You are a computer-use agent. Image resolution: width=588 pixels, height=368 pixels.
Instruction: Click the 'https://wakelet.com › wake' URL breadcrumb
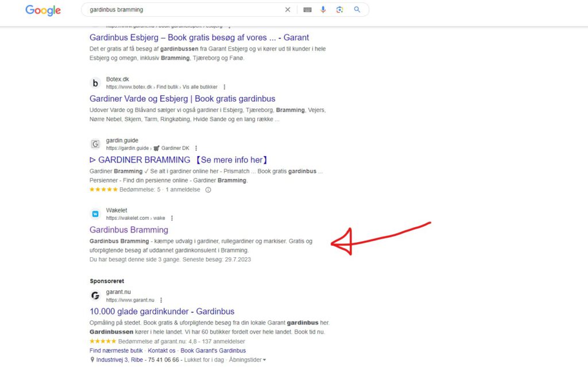(x=136, y=218)
